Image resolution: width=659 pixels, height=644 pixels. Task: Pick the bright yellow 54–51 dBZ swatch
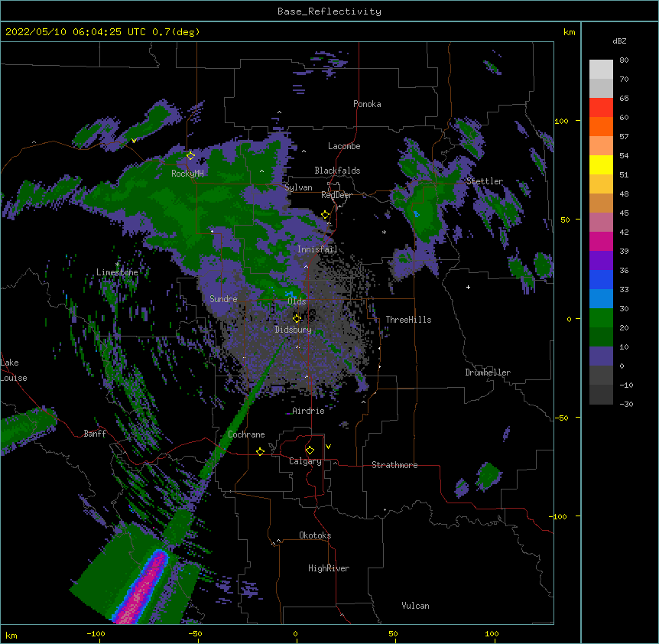click(601, 165)
